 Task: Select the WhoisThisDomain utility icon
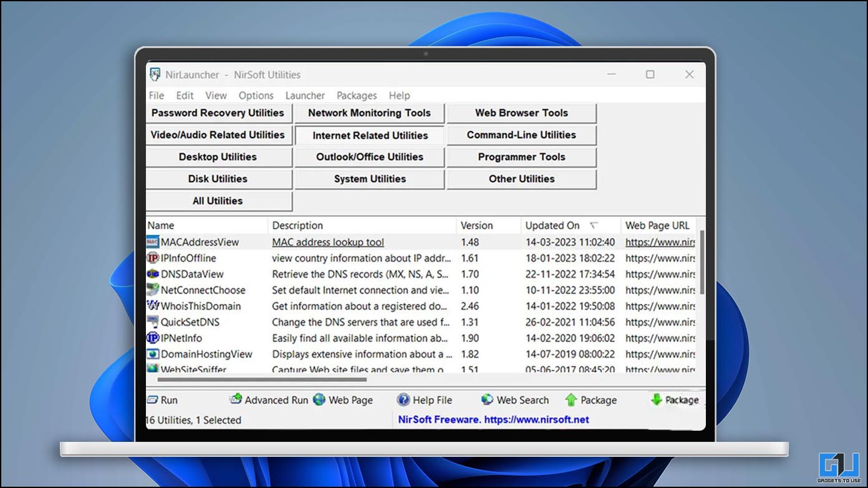tap(153, 306)
